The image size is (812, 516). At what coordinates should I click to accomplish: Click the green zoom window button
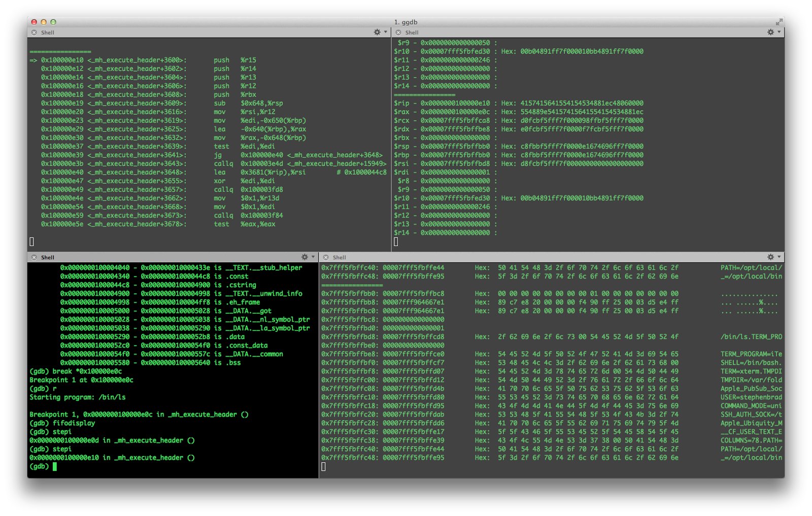click(x=53, y=22)
